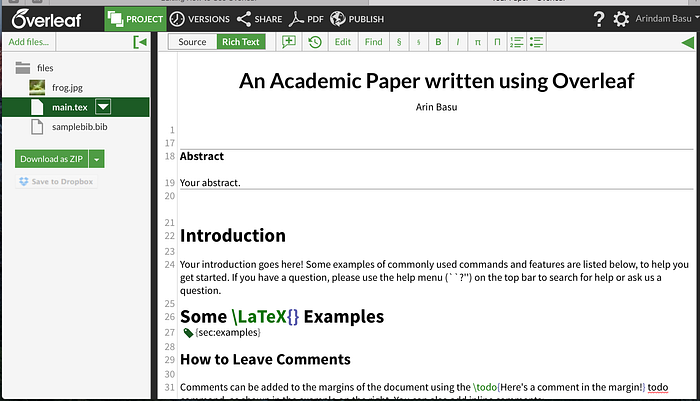The height and width of the screenshot is (401, 700).
Task: Click the frog.jpg thumbnail
Action: coord(37,88)
